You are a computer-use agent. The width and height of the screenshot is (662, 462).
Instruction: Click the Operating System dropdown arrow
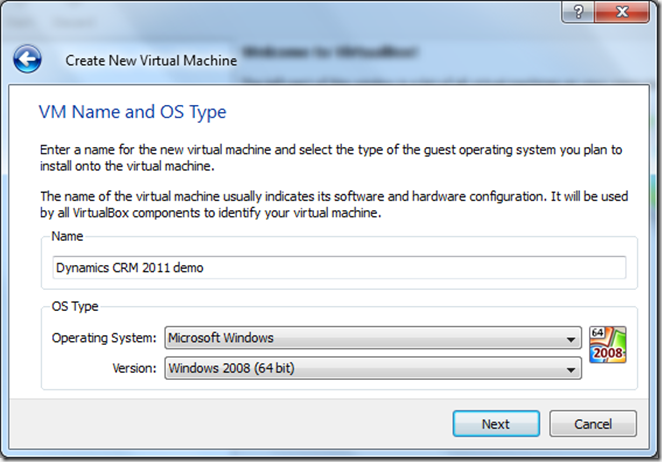(571, 338)
